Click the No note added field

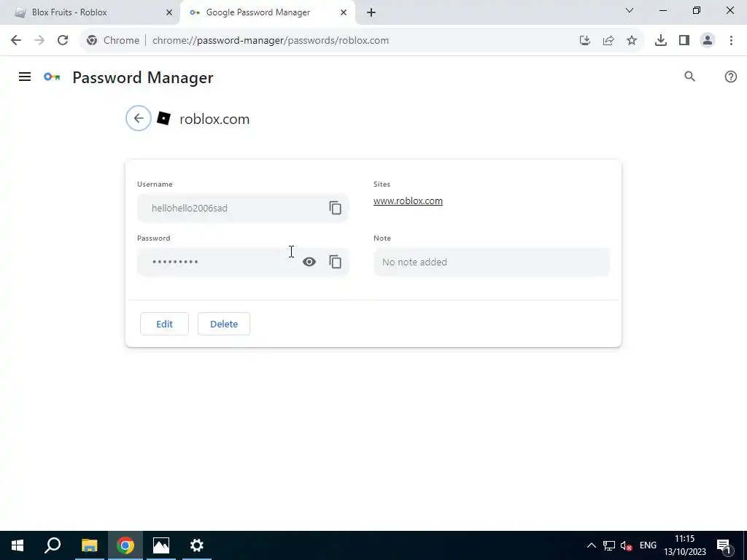(491, 262)
